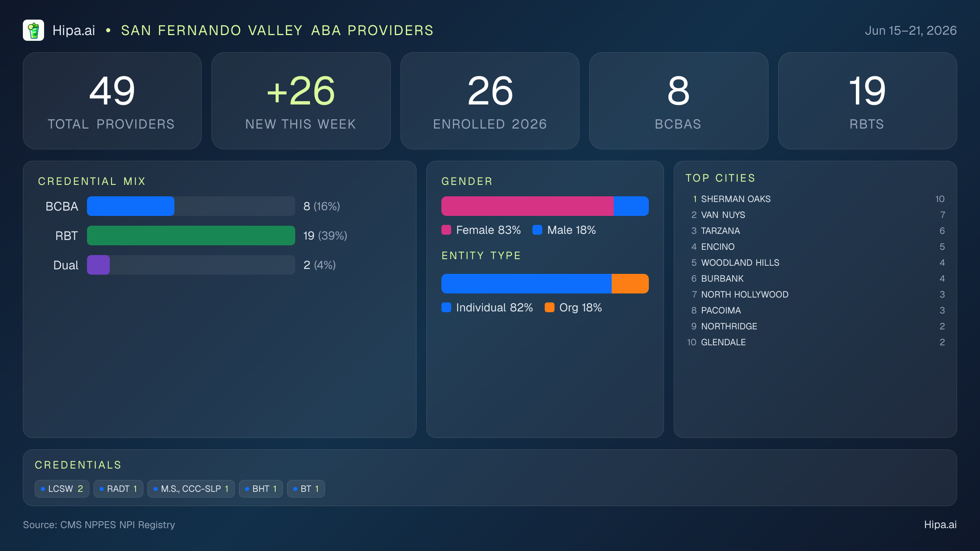Click the green RBT progress bar

pos(191,236)
